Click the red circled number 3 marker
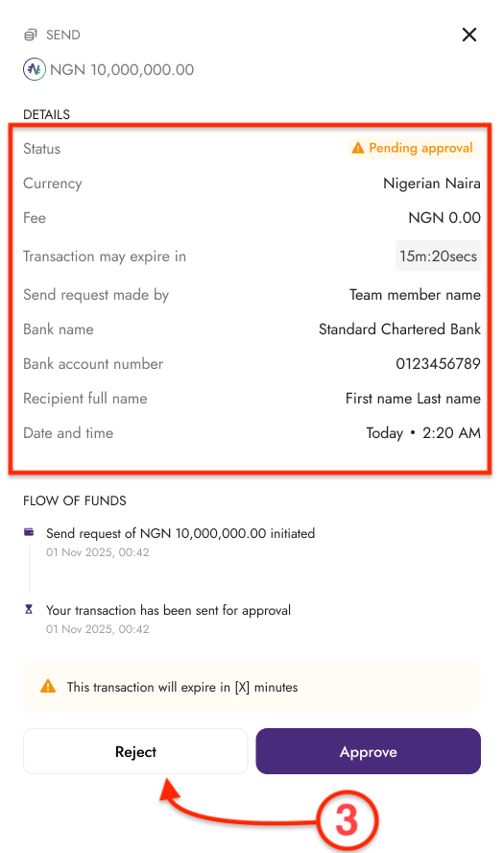This screenshot has width=504, height=853. pos(347,820)
